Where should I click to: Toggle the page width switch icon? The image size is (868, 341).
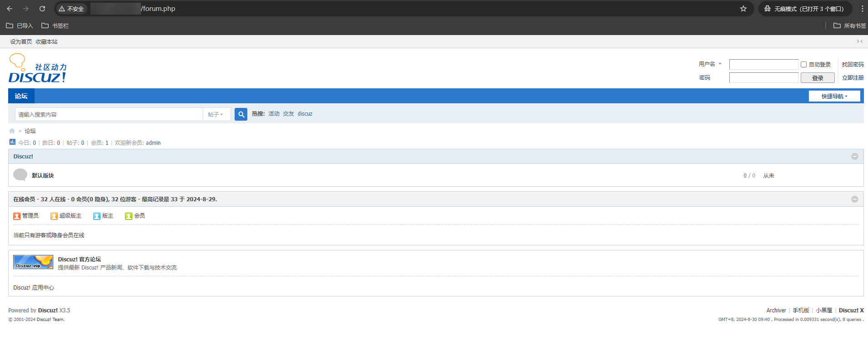tap(859, 41)
